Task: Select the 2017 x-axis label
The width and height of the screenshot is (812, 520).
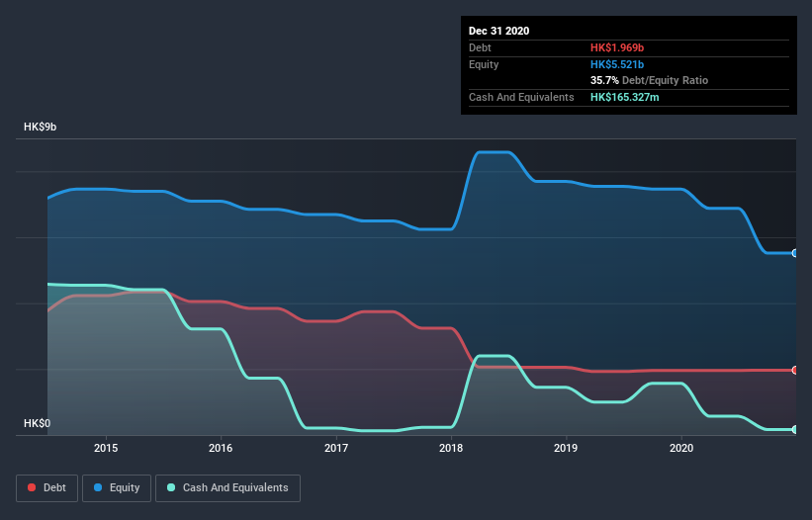Action: (336, 448)
